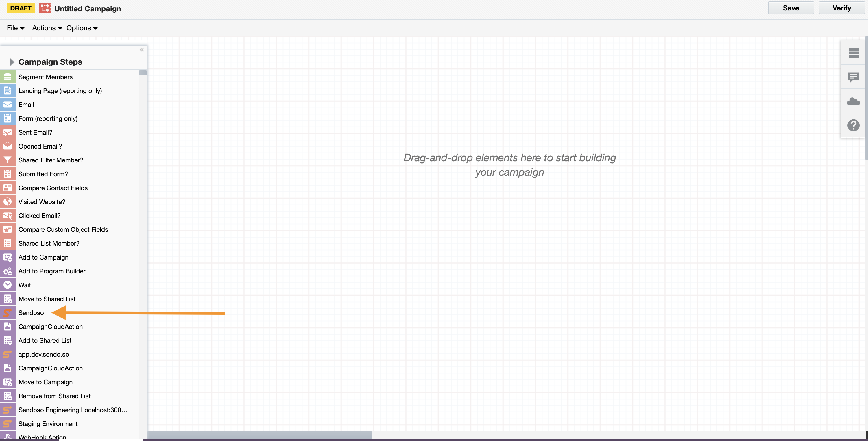Image resolution: width=868 pixels, height=441 pixels.
Task: Select the Submitted Form? icon
Action: [x=8, y=174]
